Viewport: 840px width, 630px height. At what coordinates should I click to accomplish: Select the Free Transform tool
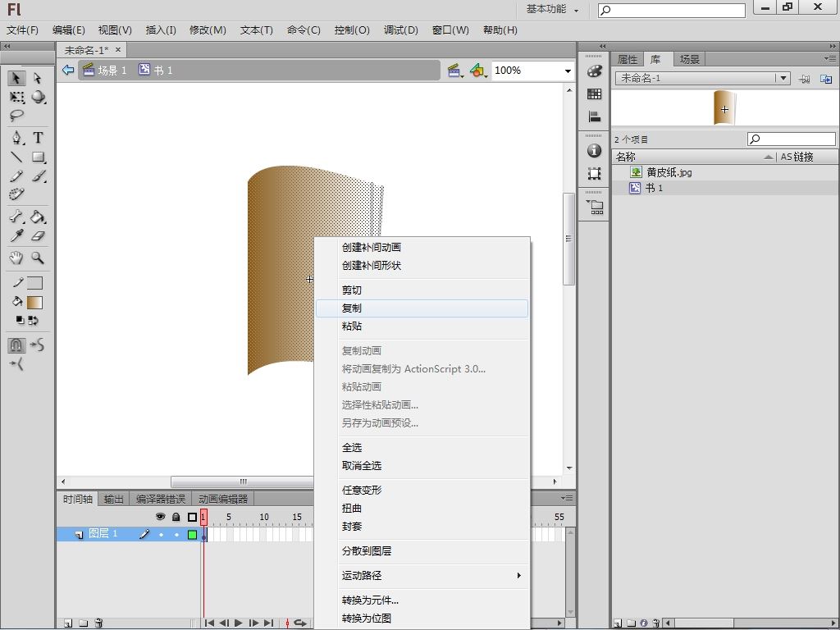pyautogui.click(x=16, y=97)
